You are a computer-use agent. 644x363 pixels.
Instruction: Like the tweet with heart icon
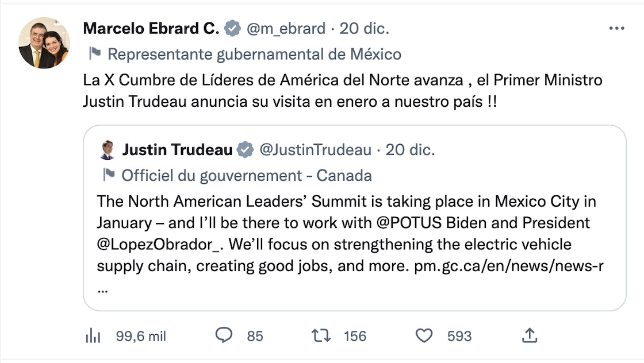(424, 335)
